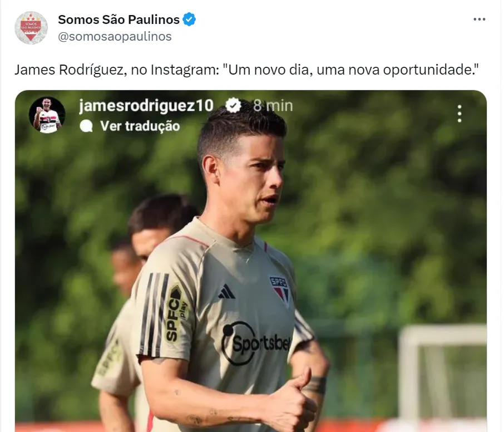Viewport: 504px width, 432px height.
Task: Click the blue verified badge next to Somos São Paulinos
Action: point(189,19)
